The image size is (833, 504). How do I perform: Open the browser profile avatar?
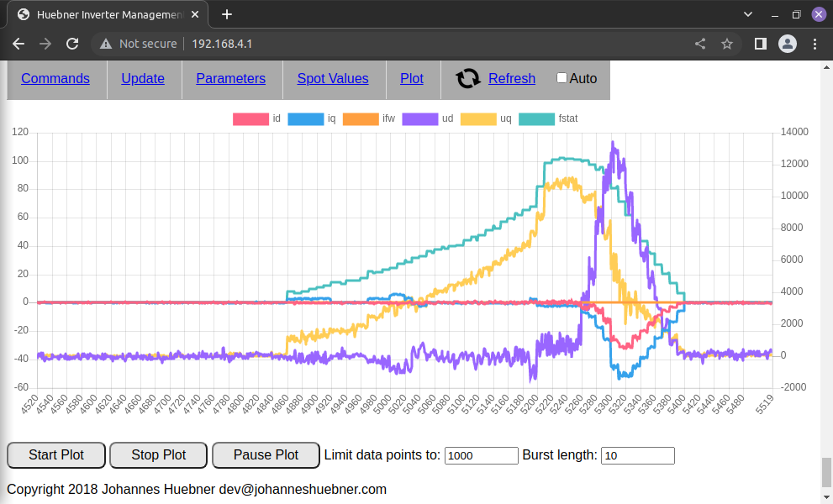coord(787,44)
